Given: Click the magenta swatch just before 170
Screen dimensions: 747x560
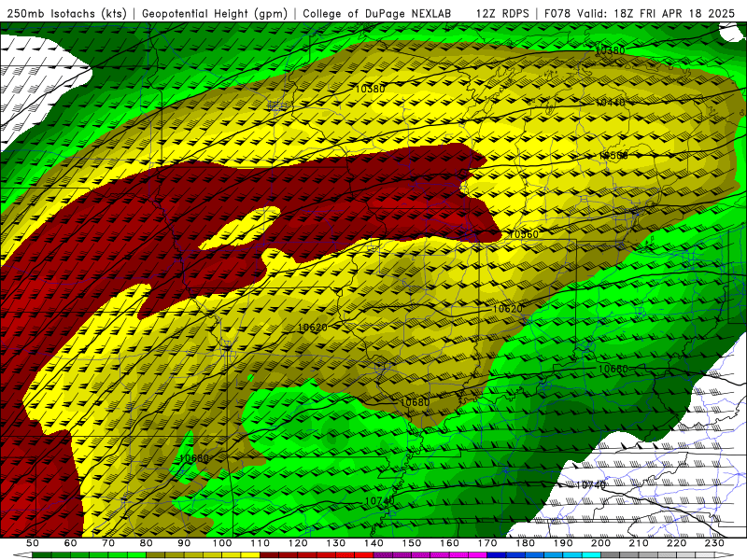Looking at the screenshot, I should [478, 555].
